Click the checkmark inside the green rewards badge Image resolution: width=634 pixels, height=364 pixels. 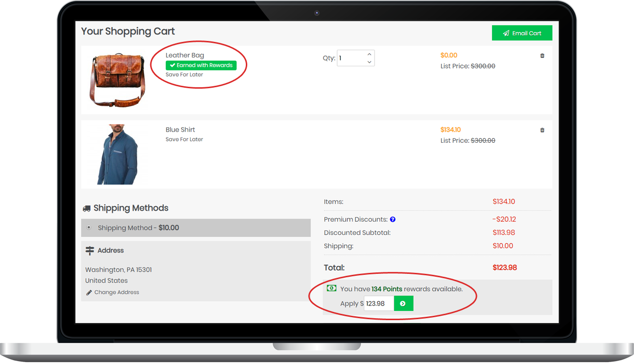coord(173,65)
